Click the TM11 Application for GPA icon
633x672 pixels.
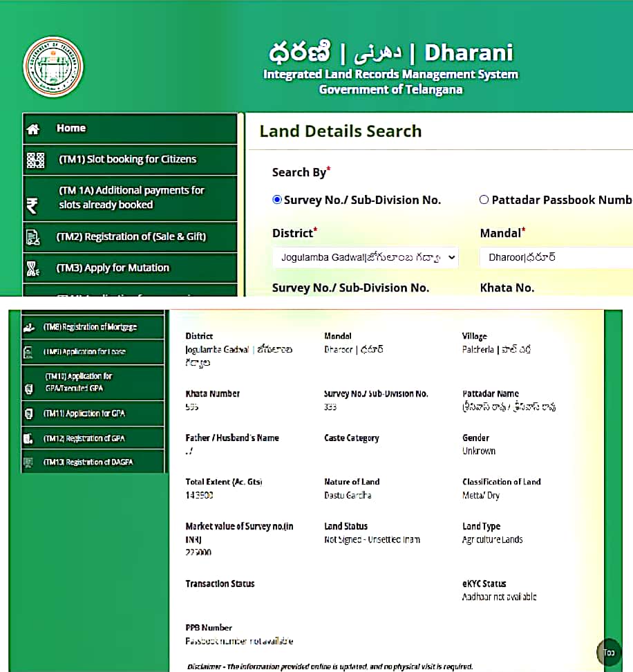29,413
